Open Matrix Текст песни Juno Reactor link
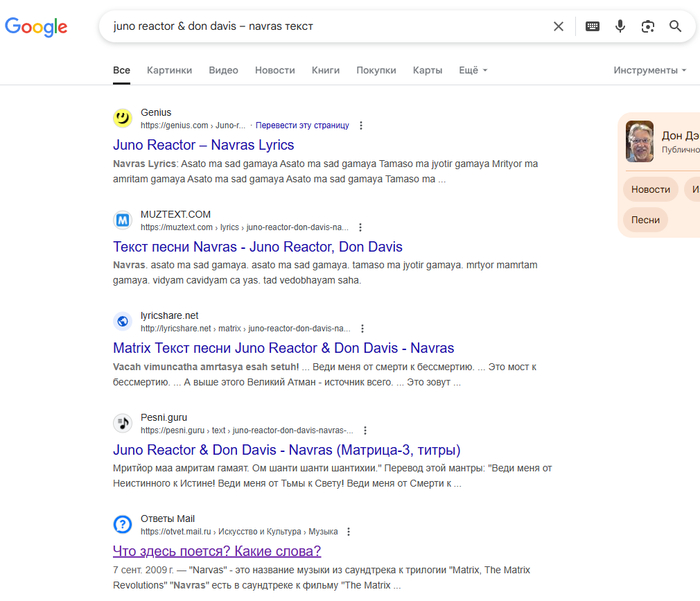Image resolution: width=700 pixels, height=601 pixels. [x=283, y=348]
